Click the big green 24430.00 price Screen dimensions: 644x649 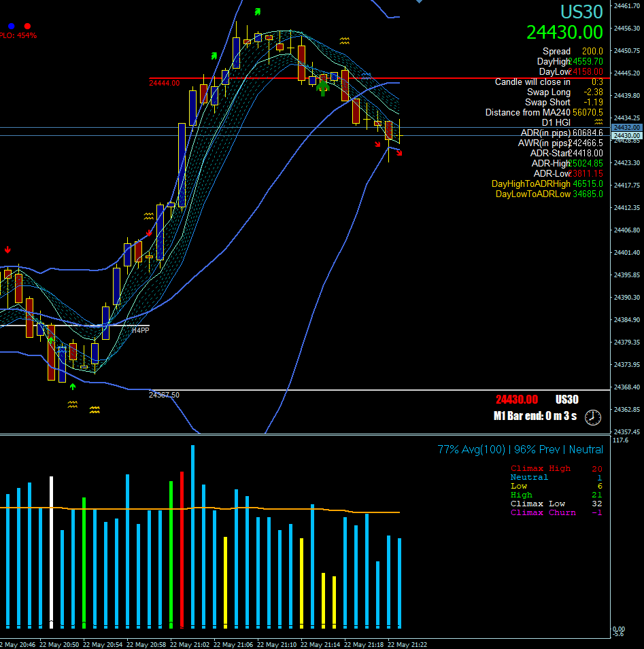point(564,33)
